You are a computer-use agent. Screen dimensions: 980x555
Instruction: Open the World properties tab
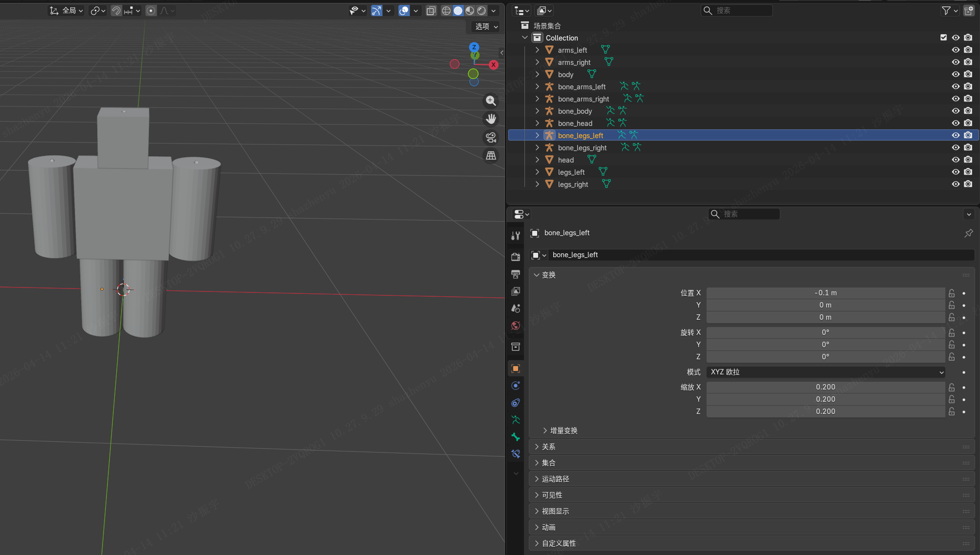pos(515,326)
